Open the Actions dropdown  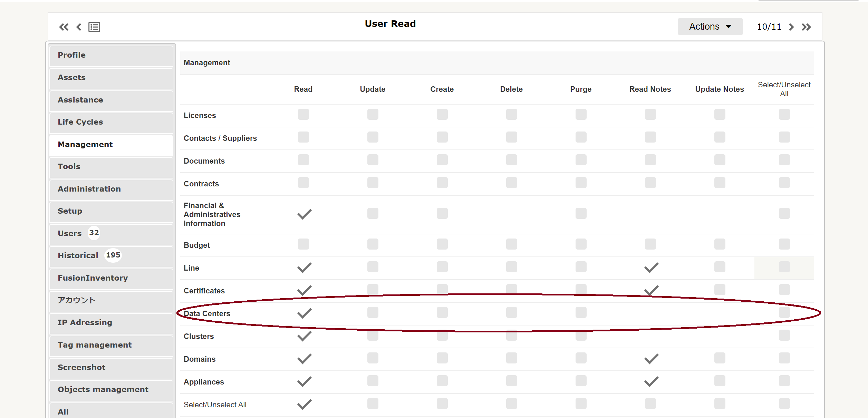(710, 26)
